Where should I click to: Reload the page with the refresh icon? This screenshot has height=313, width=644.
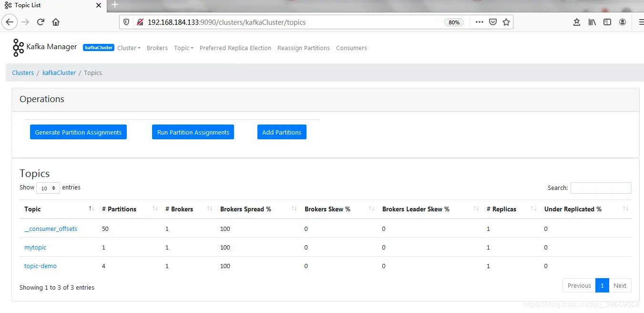pos(41,22)
